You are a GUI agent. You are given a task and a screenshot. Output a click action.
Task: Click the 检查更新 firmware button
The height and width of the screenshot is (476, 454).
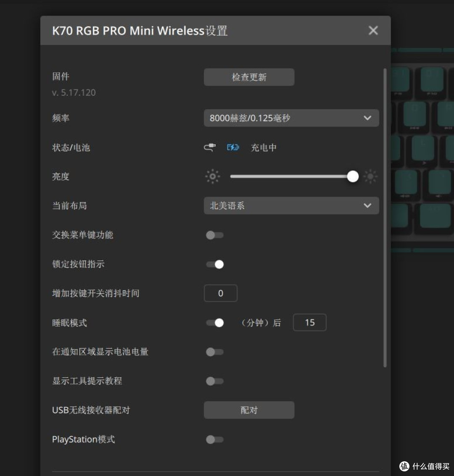(x=249, y=77)
